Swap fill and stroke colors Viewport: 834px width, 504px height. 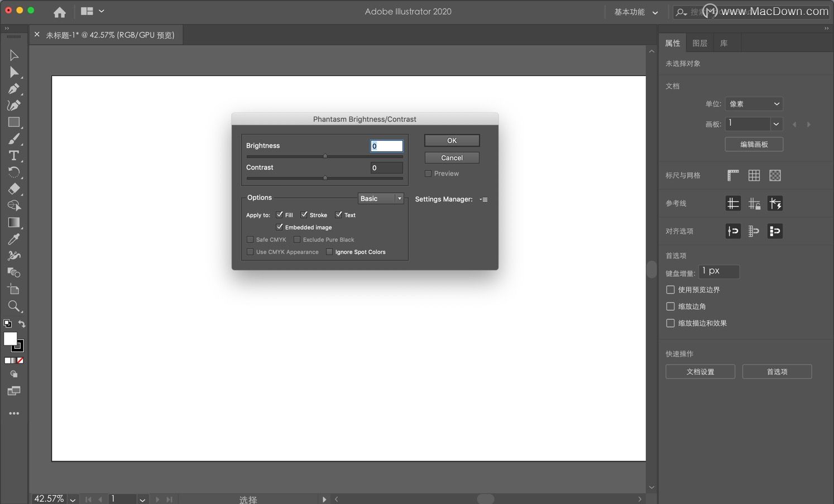pos(22,324)
